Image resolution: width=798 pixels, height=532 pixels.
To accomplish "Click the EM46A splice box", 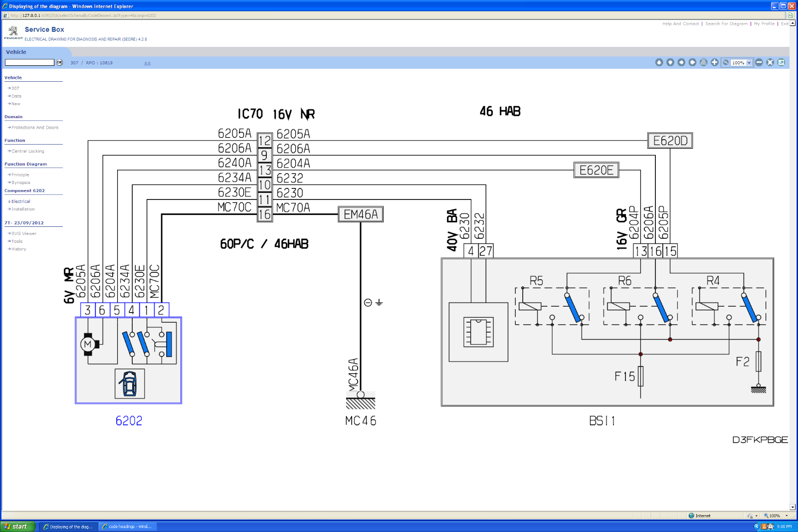I will coord(361,214).
